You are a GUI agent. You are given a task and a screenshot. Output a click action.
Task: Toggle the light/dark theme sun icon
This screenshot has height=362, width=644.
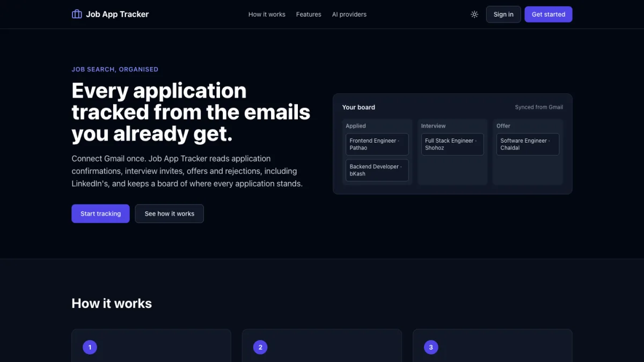[474, 14]
